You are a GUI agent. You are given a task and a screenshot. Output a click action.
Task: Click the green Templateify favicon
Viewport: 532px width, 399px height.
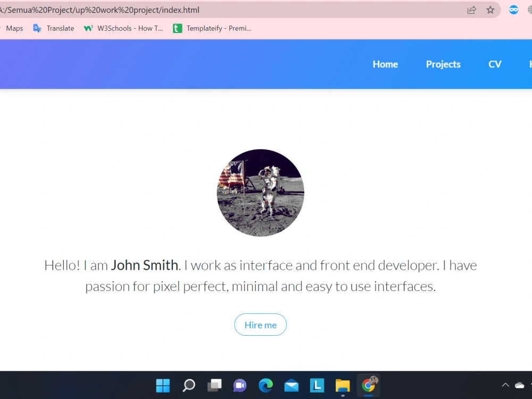[177, 29]
